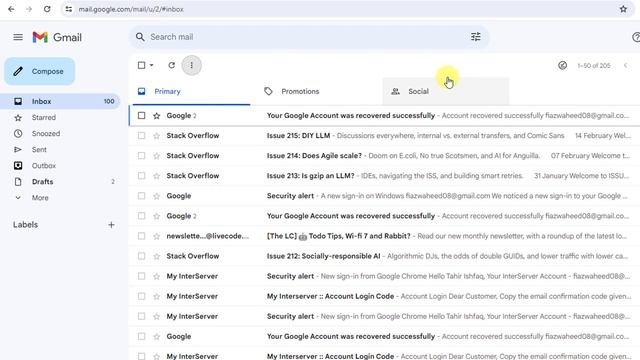Image resolution: width=640 pixels, height=360 pixels.
Task: Star the Issue 212: Socially-responsible AI email
Action: click(156, 256)
